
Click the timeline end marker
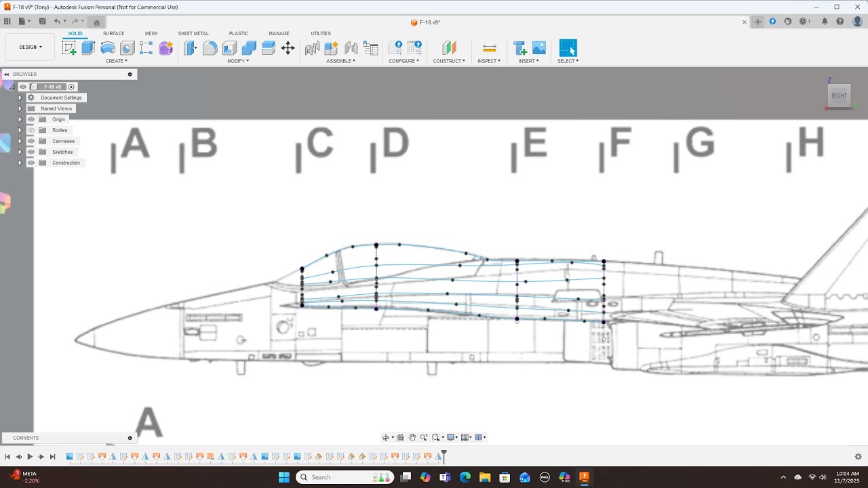click(443, 455)
